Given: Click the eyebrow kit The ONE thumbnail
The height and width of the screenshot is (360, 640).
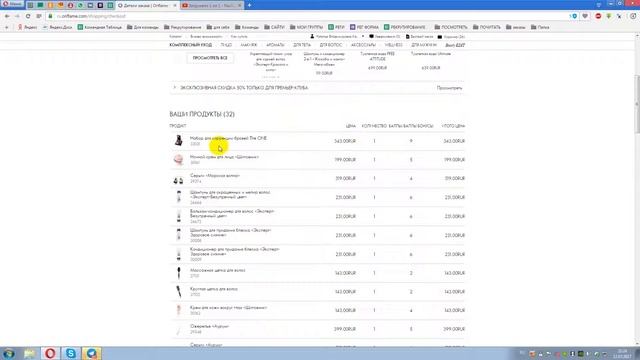Looking at the screenshot, I should (178, 140).
